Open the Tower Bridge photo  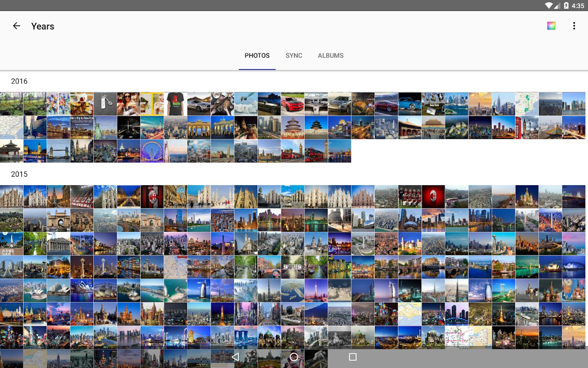[58, 151]
